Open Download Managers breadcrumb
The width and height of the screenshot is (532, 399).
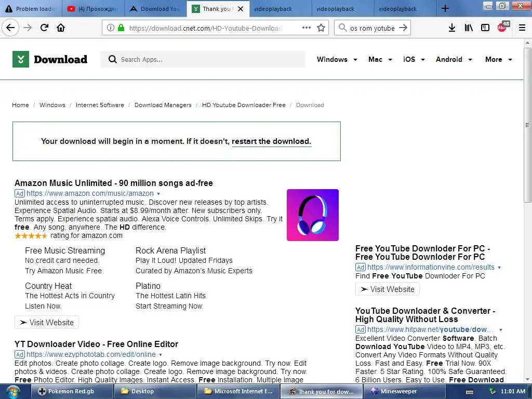pyautogui.click(x=163, y=105)
